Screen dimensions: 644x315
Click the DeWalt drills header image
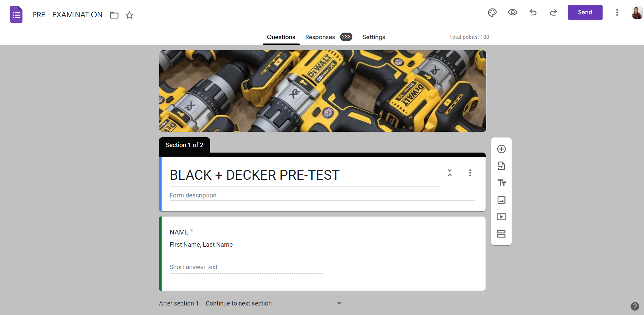[323, 91]
